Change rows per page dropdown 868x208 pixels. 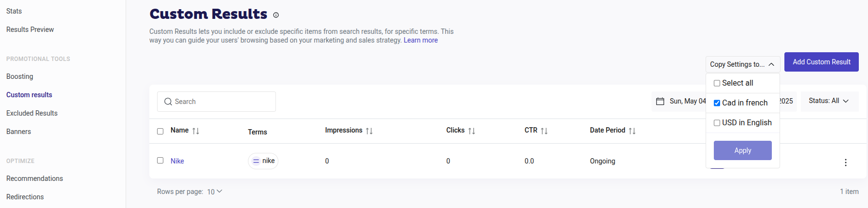click(215, 192)
